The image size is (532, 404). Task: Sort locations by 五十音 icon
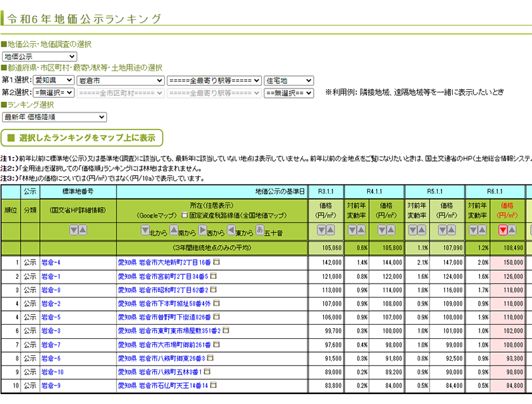(x=260, y=230)
